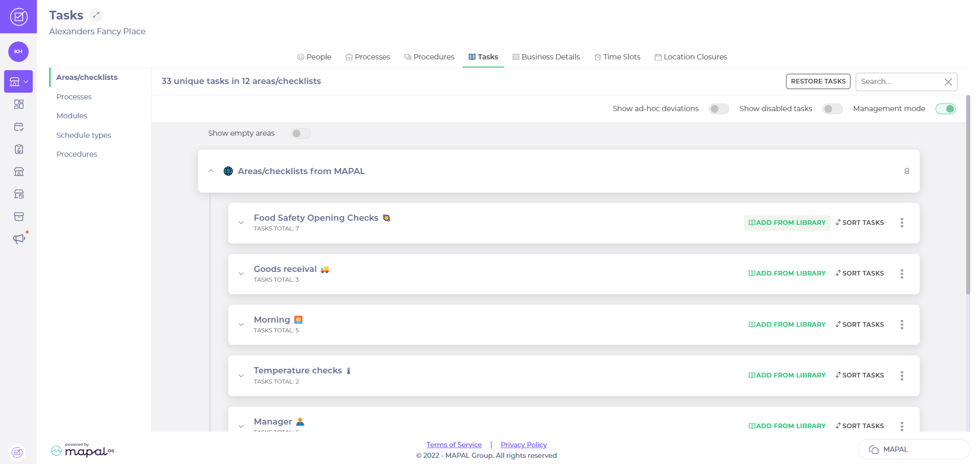980x464 pixels.
Task: Click the globe icon beside Areas/checklists from MAPAL
Action: pos(228,171)
